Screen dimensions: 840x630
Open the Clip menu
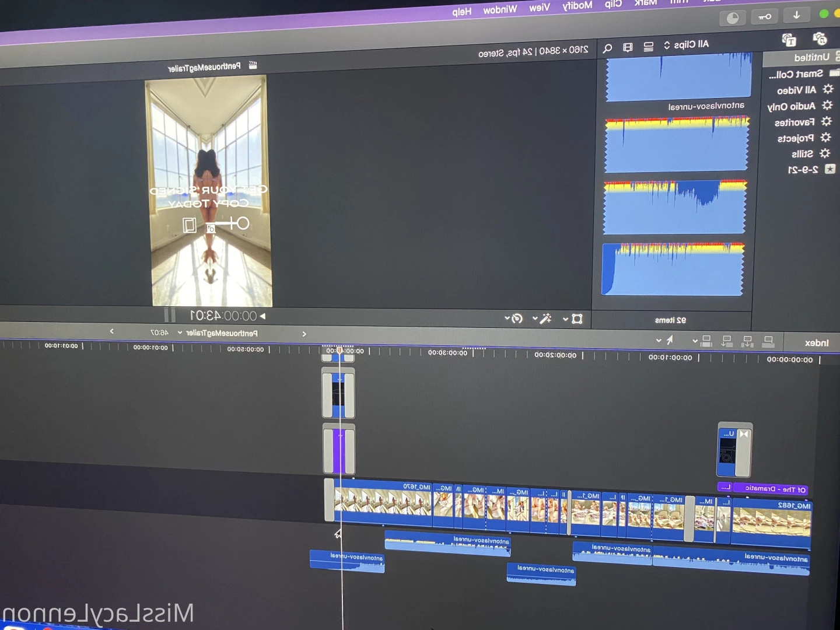[613, 3]
